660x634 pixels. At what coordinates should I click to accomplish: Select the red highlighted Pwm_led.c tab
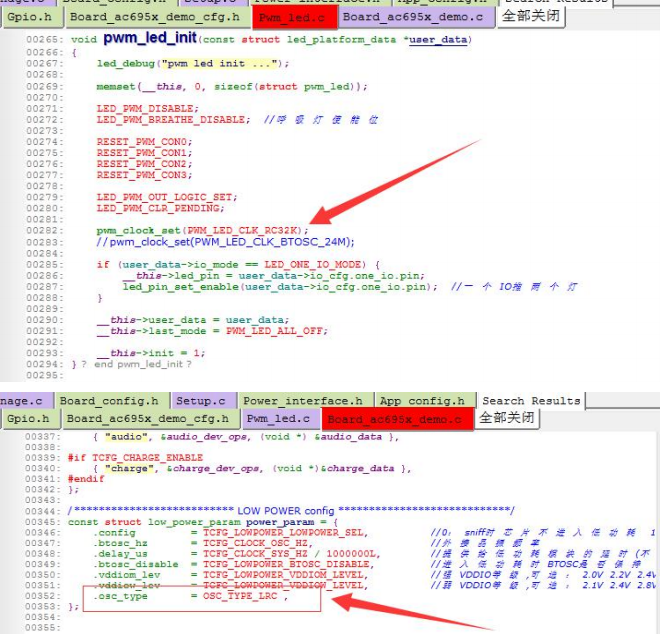coord(294,18)
